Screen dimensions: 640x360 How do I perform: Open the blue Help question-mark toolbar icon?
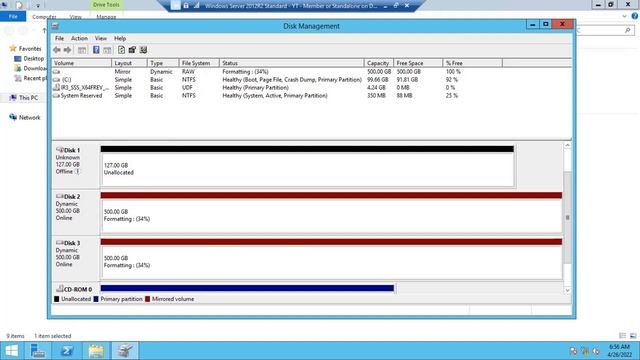[x=96, y=50]
